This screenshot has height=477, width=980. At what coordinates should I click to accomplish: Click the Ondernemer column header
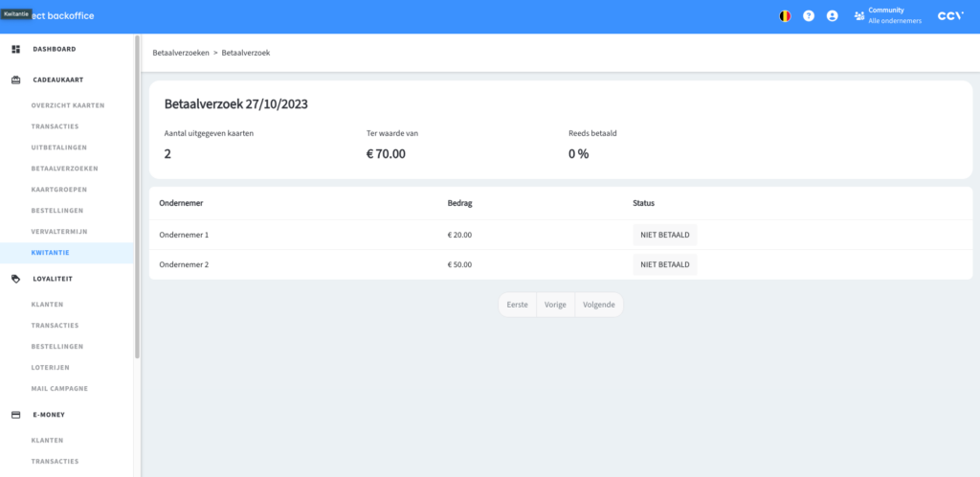pos(181,203)
